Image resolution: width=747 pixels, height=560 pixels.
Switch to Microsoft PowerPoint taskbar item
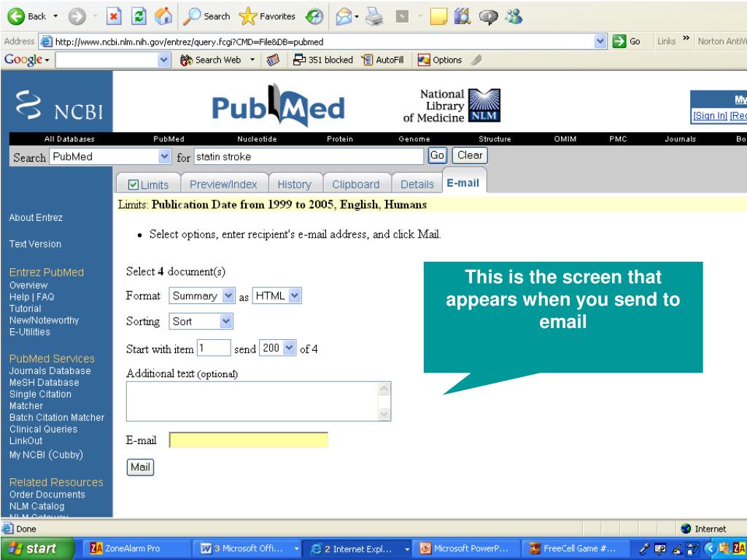[466, 548]
